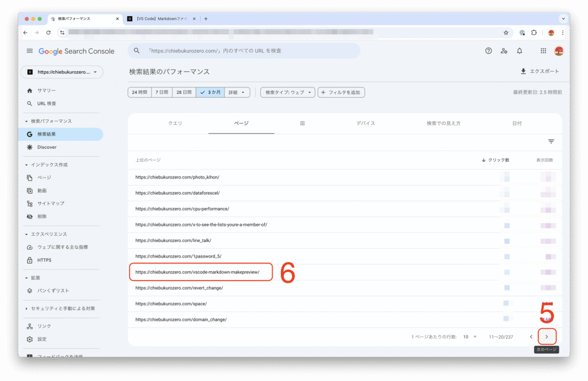588x381 pixels.
Task: Select the 7 日間 date range
Action: (162, 93)
